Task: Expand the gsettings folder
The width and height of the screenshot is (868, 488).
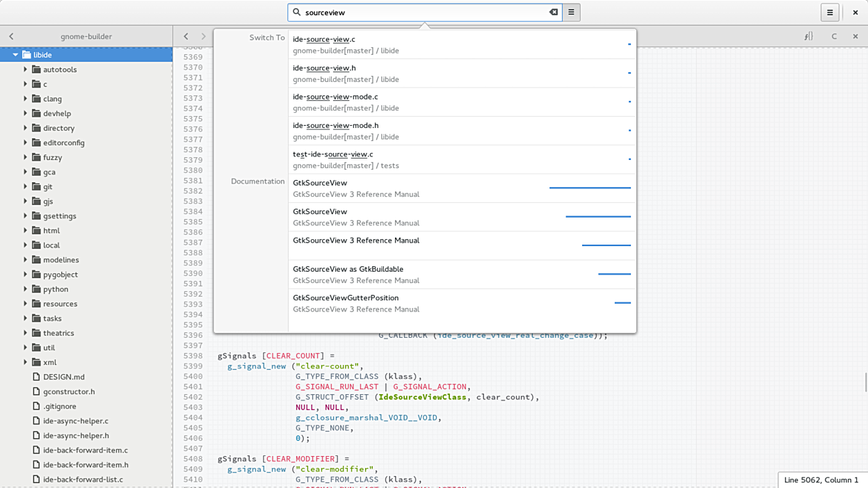Action: click(26, 215)
